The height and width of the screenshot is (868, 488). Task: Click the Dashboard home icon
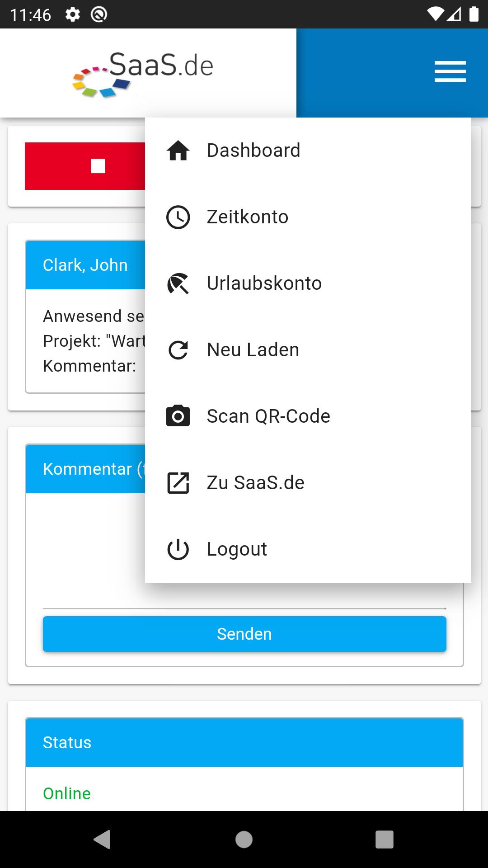click(178, 151)
